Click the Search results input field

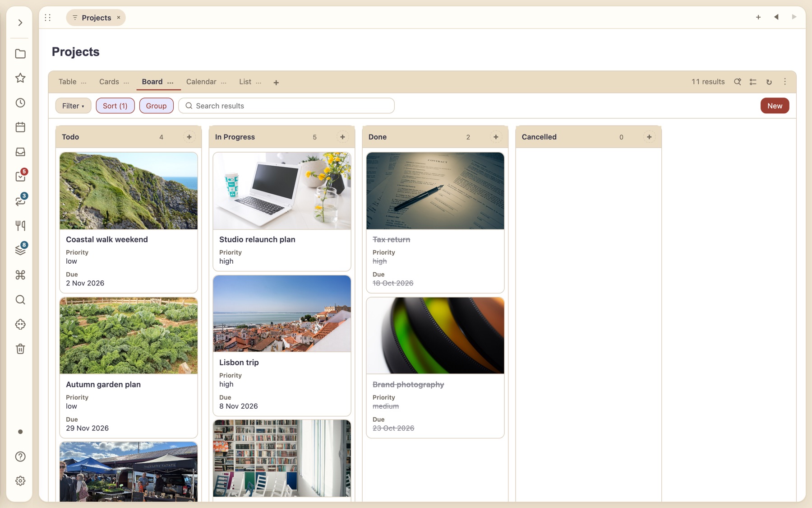click(x=286, y=106)
